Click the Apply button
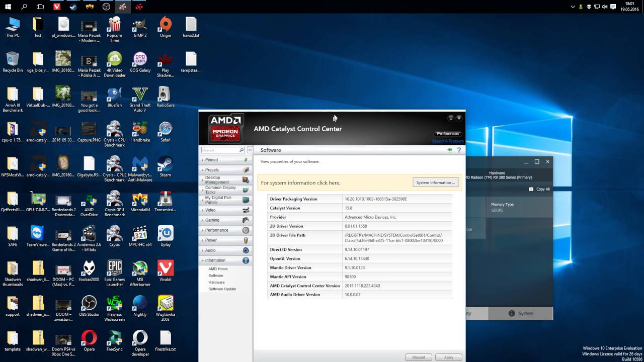 tap(448, 357)
